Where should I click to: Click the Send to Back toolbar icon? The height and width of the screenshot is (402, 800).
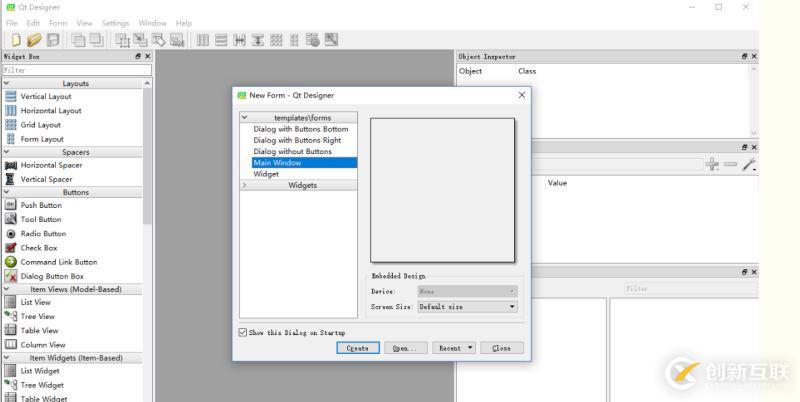tap(78, 40)
